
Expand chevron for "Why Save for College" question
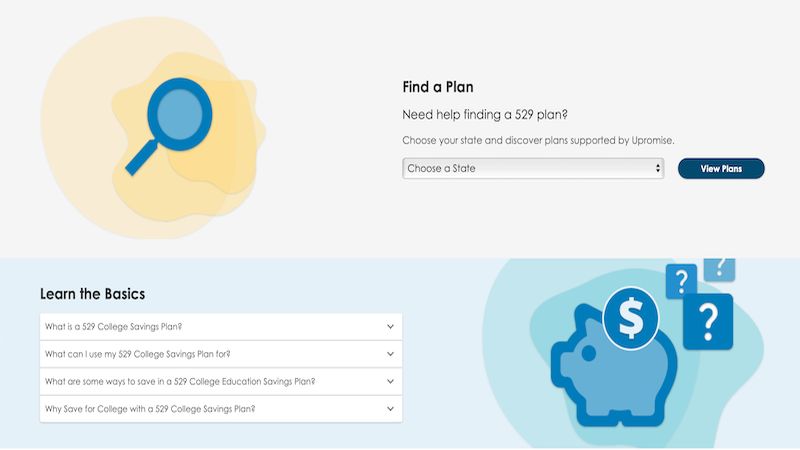click(390, 409)
